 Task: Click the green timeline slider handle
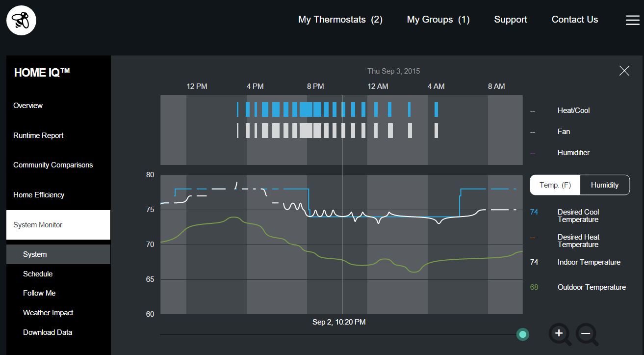522,334
